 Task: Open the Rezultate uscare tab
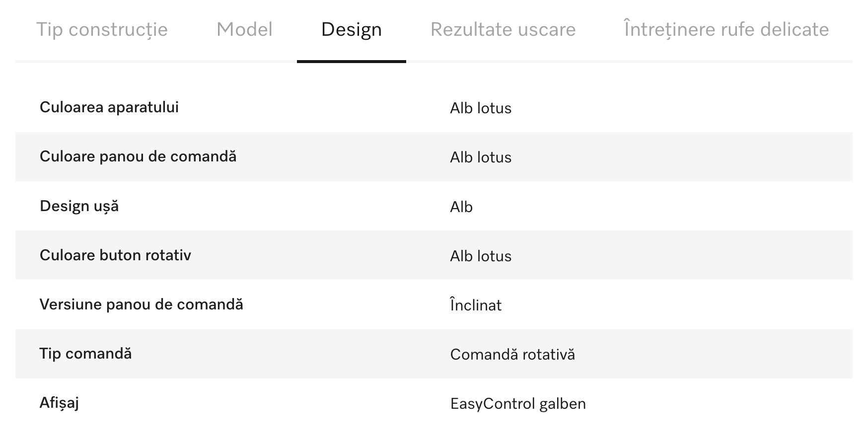coord(503,30)
